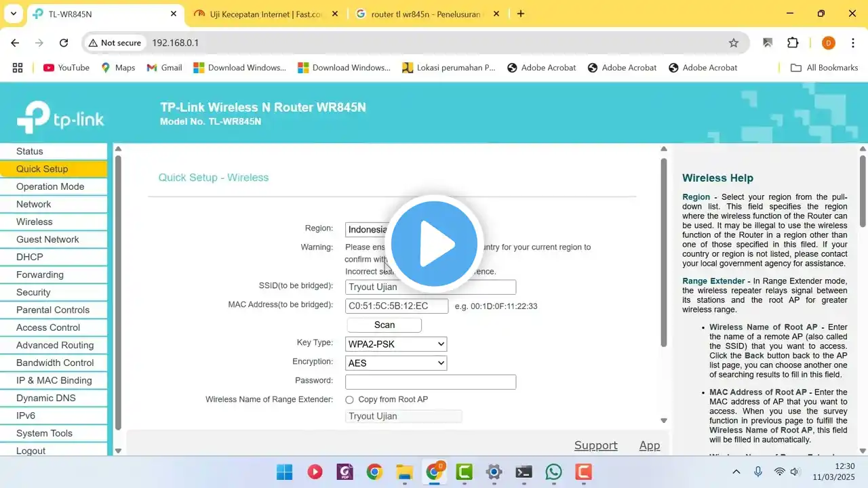
Task: Open Forwarding in the sidebar
Action: tap(54, 274)
